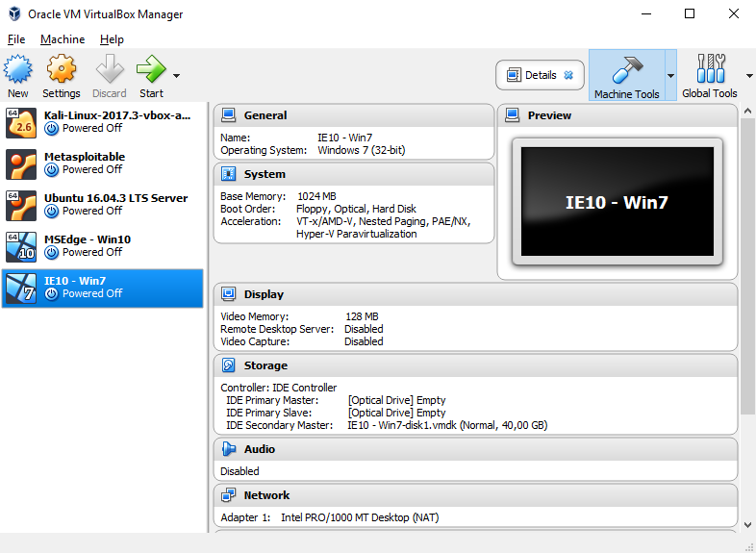
Task: Close the Details tab with the X
Action: [x=569, y=75]
